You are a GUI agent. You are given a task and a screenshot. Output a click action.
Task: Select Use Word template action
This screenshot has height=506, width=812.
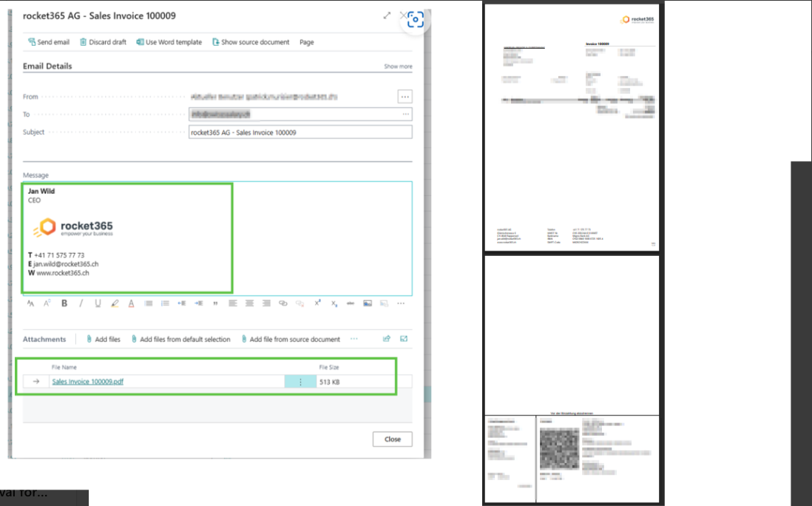169,42
